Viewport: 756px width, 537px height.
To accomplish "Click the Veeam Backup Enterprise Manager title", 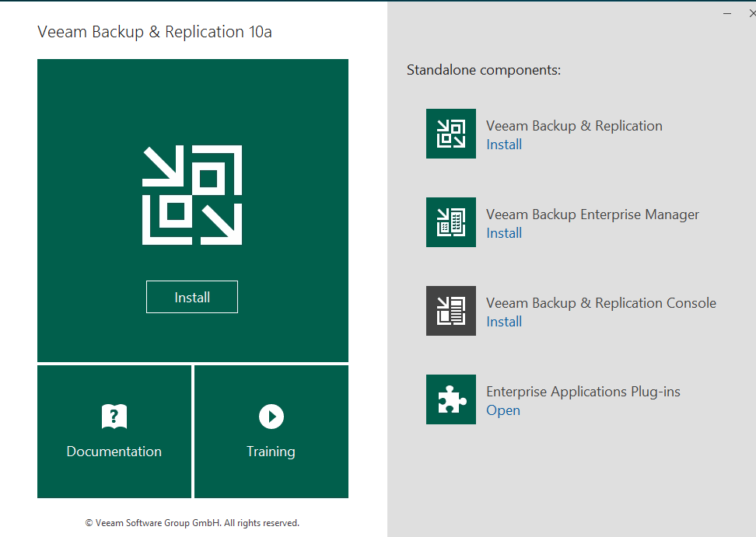I will coord(593,214).
